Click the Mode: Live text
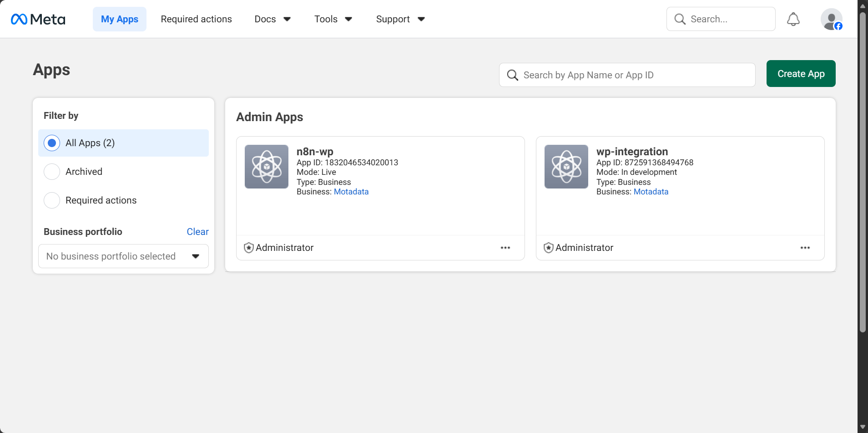The height and width of the screenshot is (433, 868). coord(316,172)
